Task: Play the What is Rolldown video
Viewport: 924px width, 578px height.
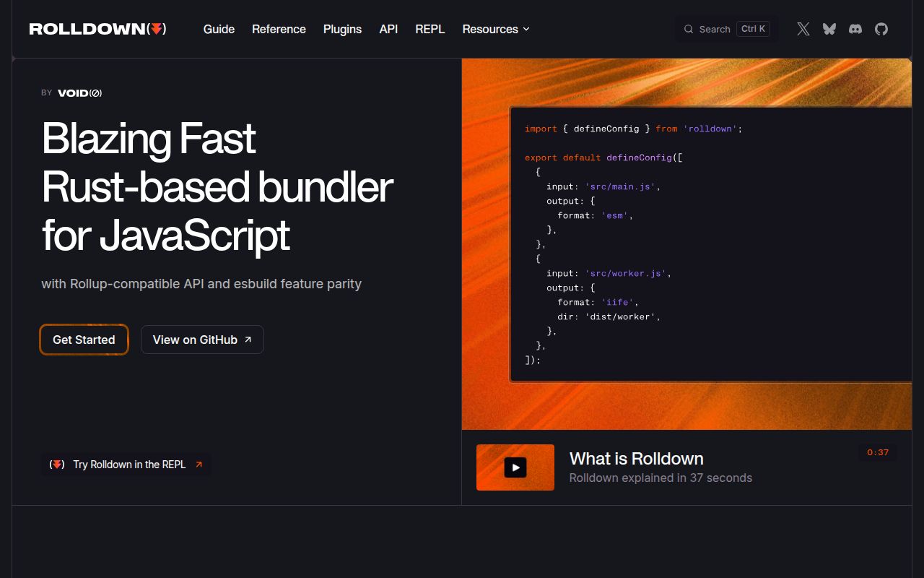Action: tap(515, 467)
